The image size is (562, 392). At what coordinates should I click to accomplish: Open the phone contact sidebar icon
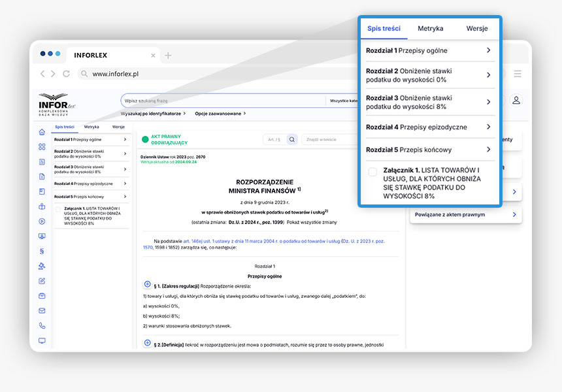42,325
